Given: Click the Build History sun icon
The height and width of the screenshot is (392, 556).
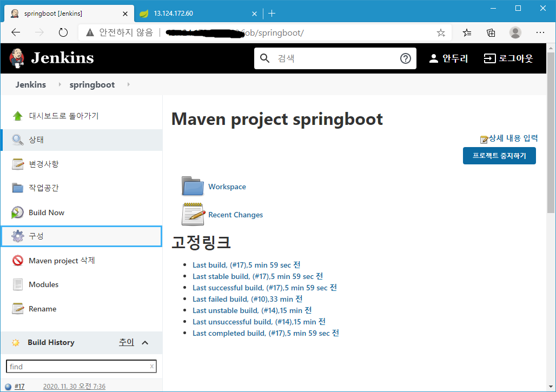Looking at the screenshot, I should tap(16, 342).
